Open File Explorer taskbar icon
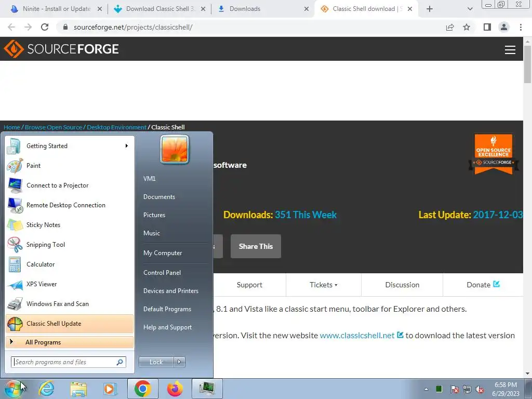 click(x=78, y=389)
